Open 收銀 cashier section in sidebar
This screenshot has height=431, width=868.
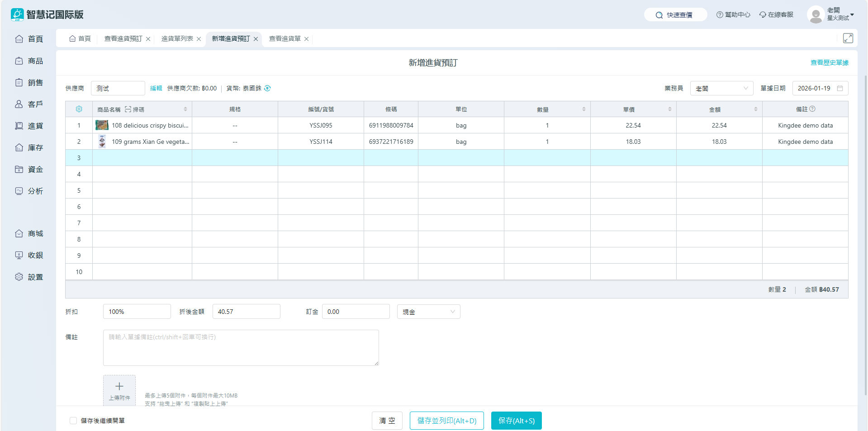[29, 255]
